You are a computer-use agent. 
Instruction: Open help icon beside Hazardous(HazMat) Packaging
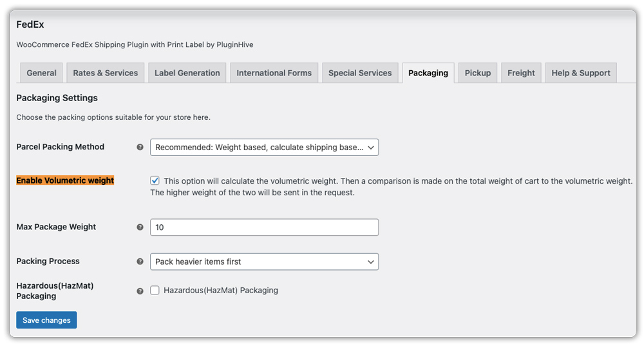140,291
